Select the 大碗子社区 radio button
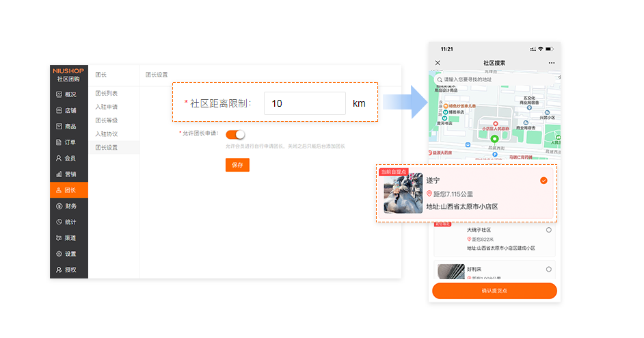 pos(549,231)
